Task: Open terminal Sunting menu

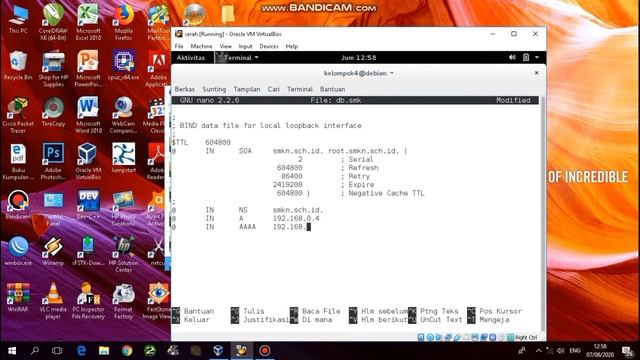Action: (214, 89)
